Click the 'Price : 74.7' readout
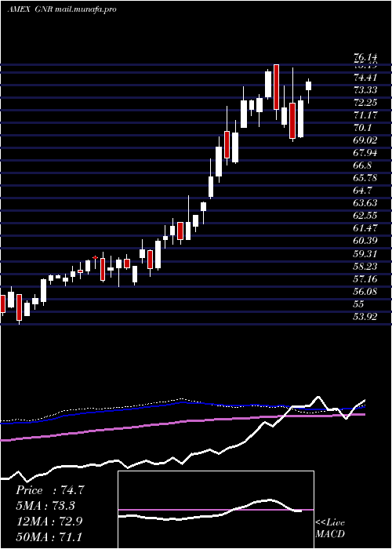Viewport: 392px width, 549px height. [49, 490]
